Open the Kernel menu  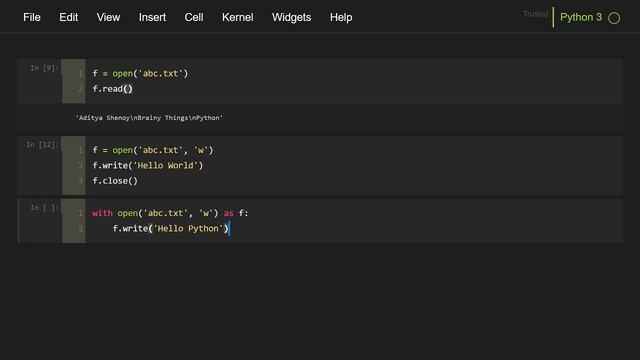tap(238, 18)
